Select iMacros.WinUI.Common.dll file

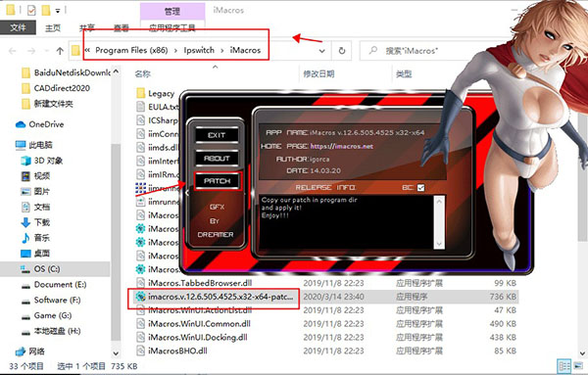(193, 324)
